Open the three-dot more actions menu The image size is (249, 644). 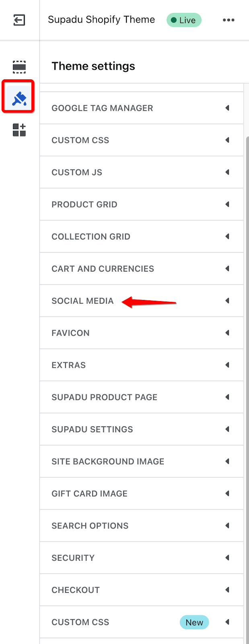tap(228, 20)
